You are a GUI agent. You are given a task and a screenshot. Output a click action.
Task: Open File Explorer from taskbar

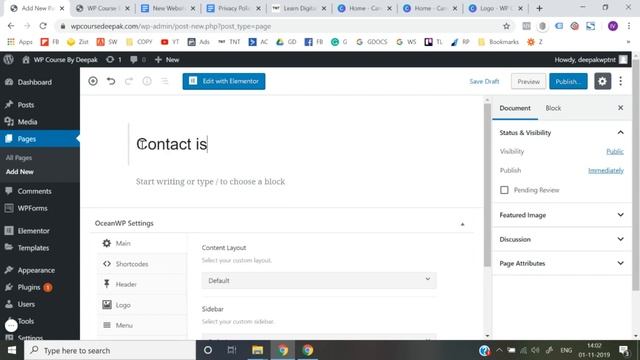click(258, 350)
